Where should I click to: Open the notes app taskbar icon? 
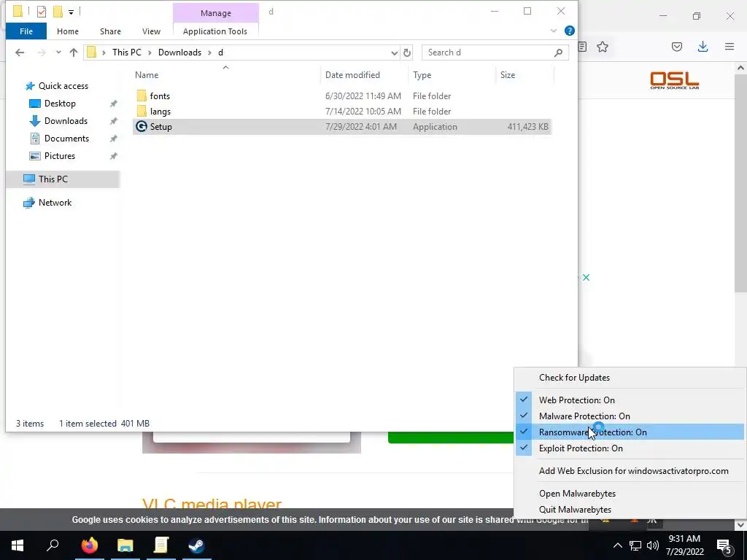161,545
